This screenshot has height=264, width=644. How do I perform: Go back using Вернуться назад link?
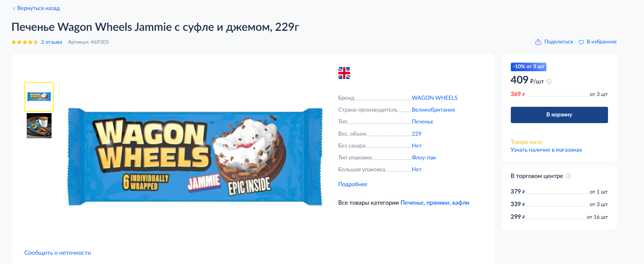pyautogui.click(x=39, y=8)
